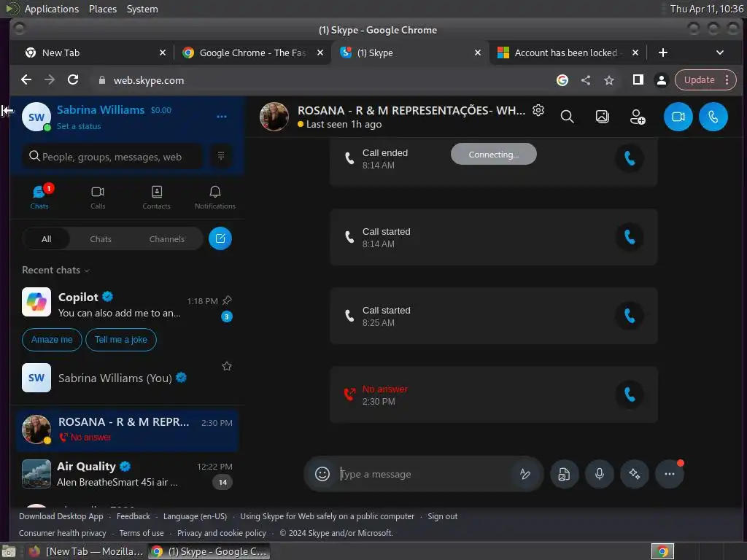Open the Copilot chat
Viewport: 747px width, 560px height.
pyautogui.click(x=128, y=305)
